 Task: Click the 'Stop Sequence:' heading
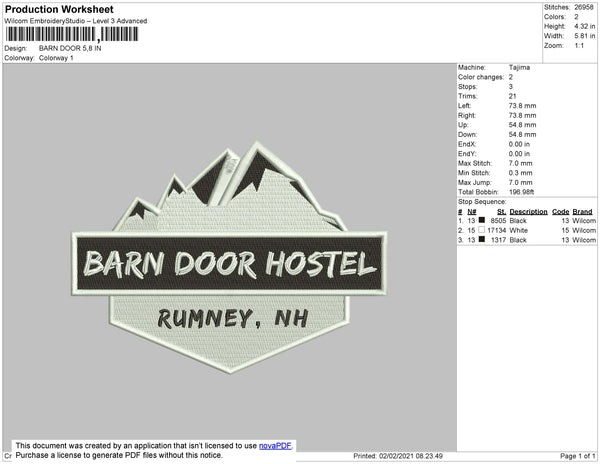pyautogui.click(x=482, y=202)
